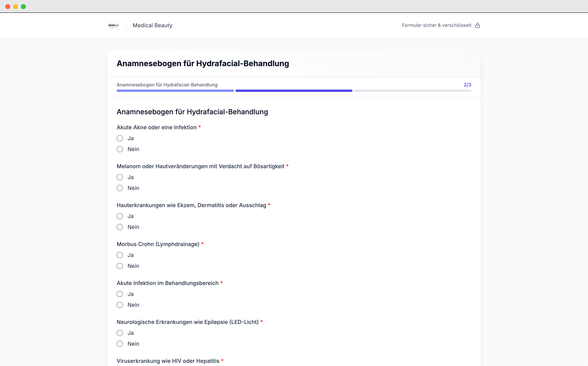This screenshot has height=366, width=588.
Task: Click the third gray progress segment
Action: tap(412, 91)
